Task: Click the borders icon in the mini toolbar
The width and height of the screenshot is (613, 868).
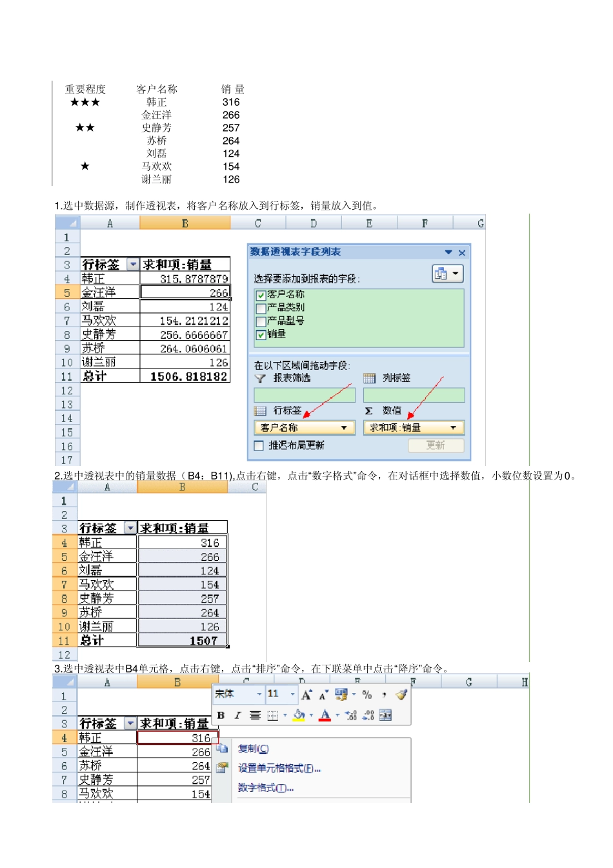Action: (272, 715)
